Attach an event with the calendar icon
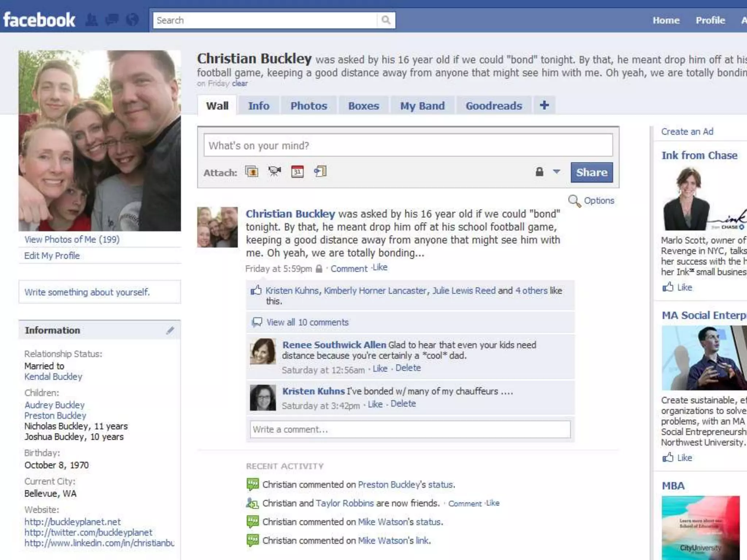Viewport: 747px width, 560px height. [297, 171]
